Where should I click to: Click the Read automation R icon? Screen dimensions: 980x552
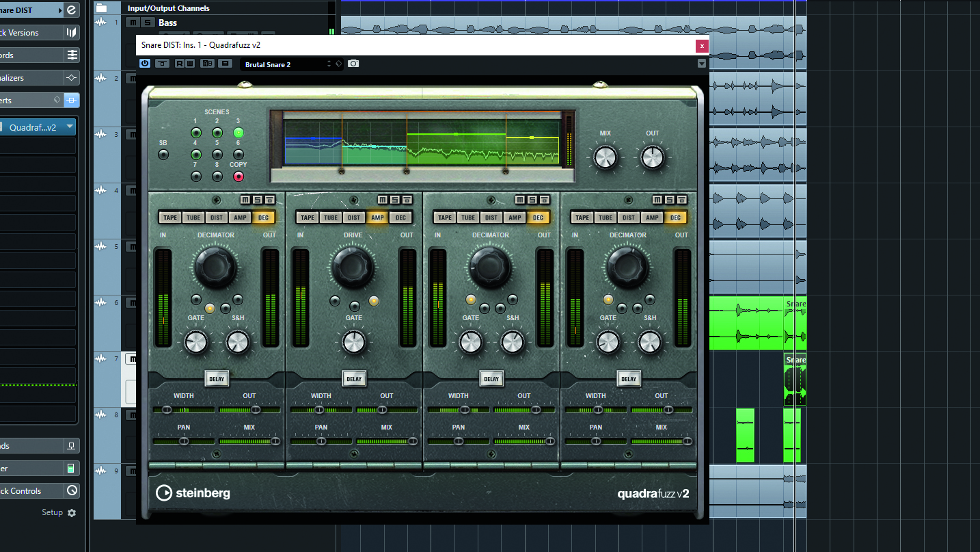[x=179, y=64]
